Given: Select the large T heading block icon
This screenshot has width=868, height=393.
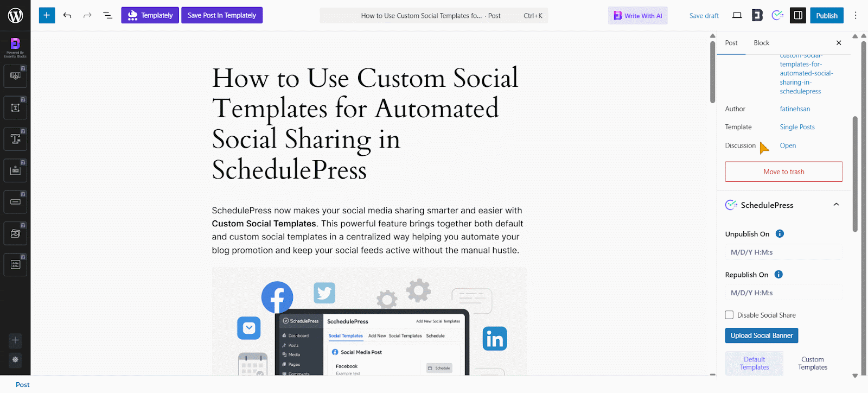Looking at the screenshot, I should point(15,139).
